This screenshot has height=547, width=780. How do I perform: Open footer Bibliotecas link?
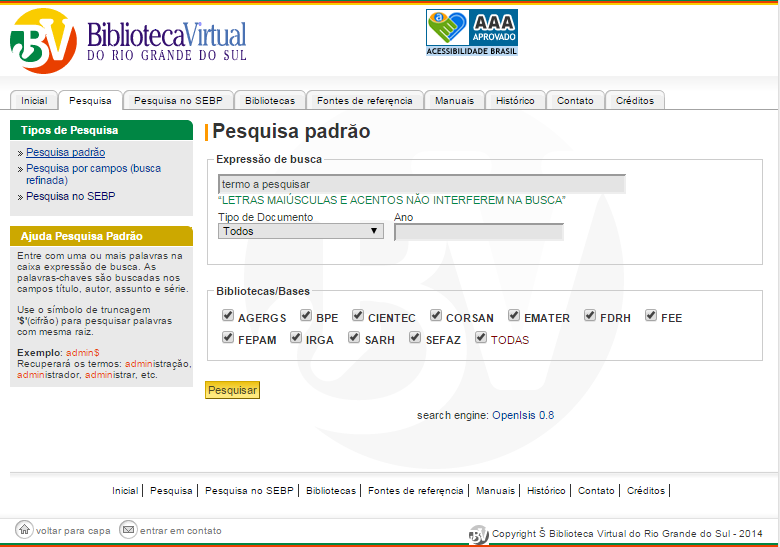click(331, 491)
